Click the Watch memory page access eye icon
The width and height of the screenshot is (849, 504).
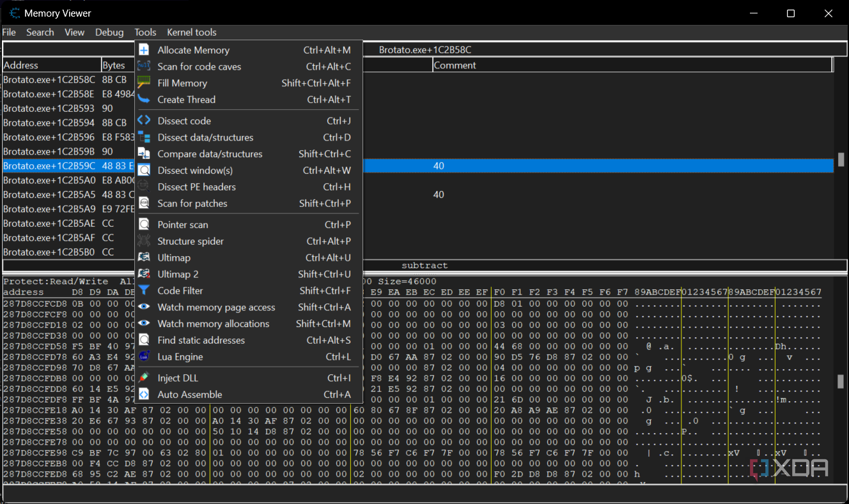tap(144, 307)
